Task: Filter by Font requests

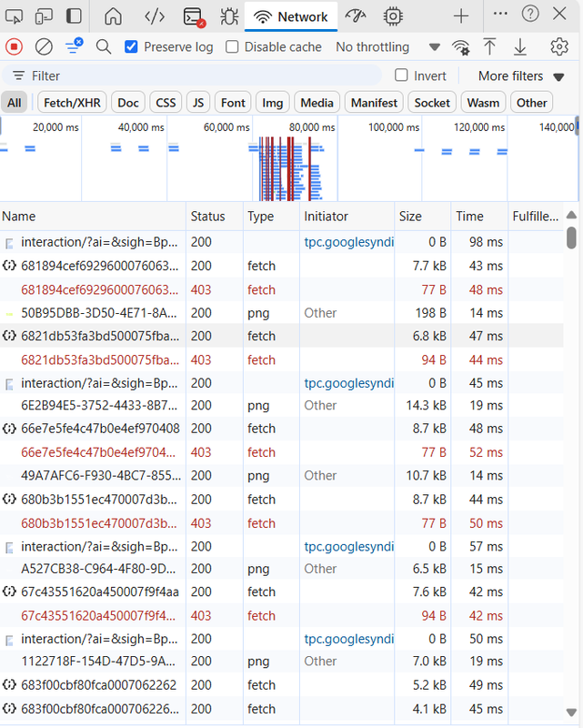Action: (x=233, y=103)
